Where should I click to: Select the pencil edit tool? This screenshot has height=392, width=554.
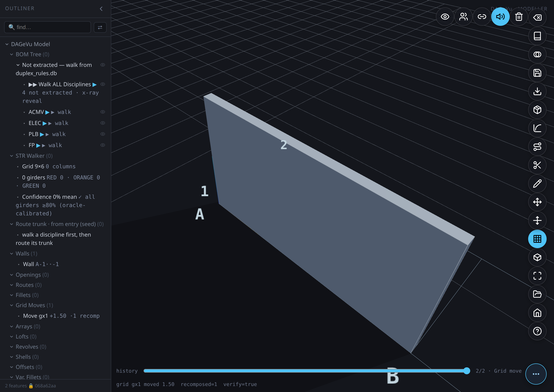[x=537, y=184]
